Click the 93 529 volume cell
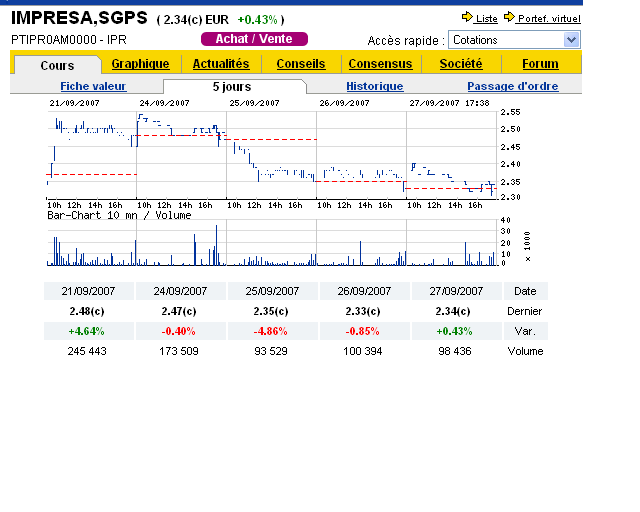 coord(271,351)
